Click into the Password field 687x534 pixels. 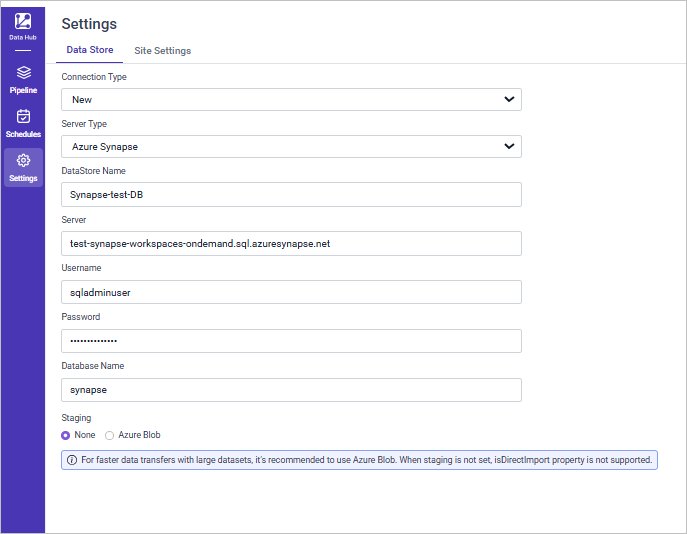290,341
